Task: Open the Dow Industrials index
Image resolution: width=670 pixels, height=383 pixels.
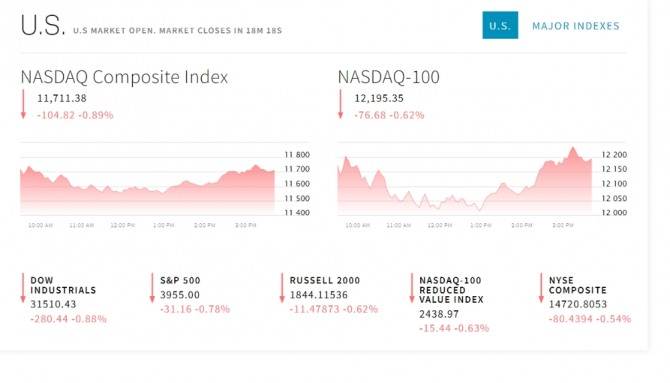Action: click(63, 285)
